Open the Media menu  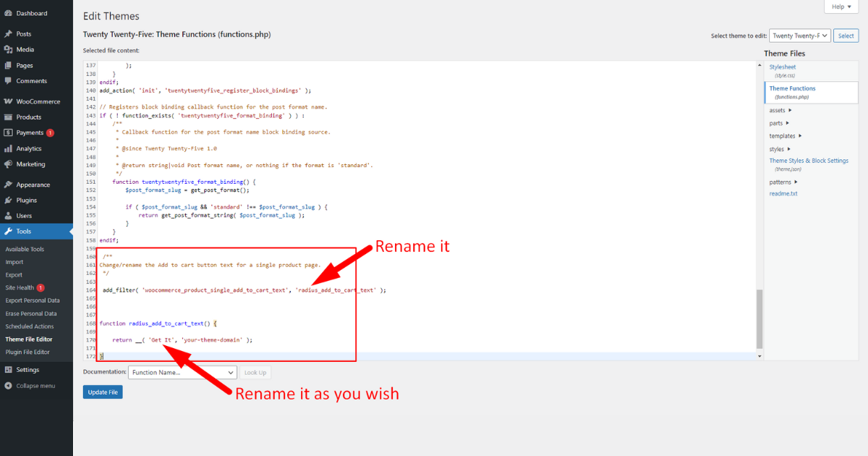[36, 50]
